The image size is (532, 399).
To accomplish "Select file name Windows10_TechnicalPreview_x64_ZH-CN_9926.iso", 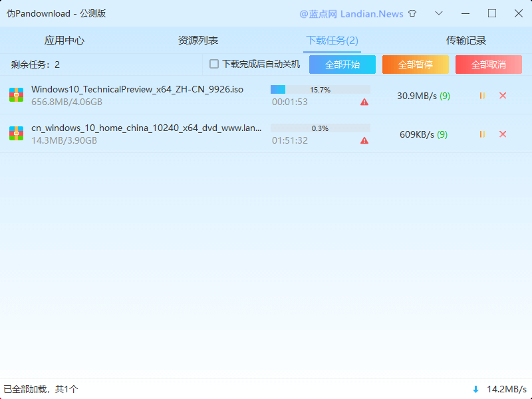I will pos(138,90).
